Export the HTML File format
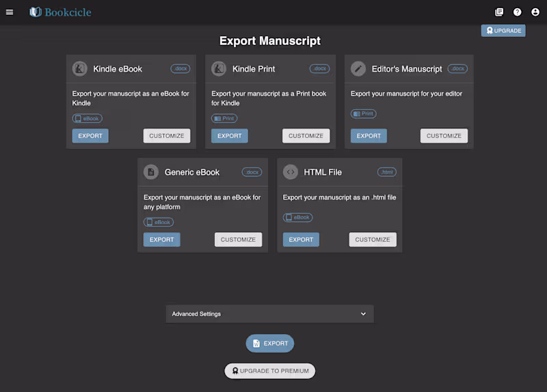 (301, 240)
